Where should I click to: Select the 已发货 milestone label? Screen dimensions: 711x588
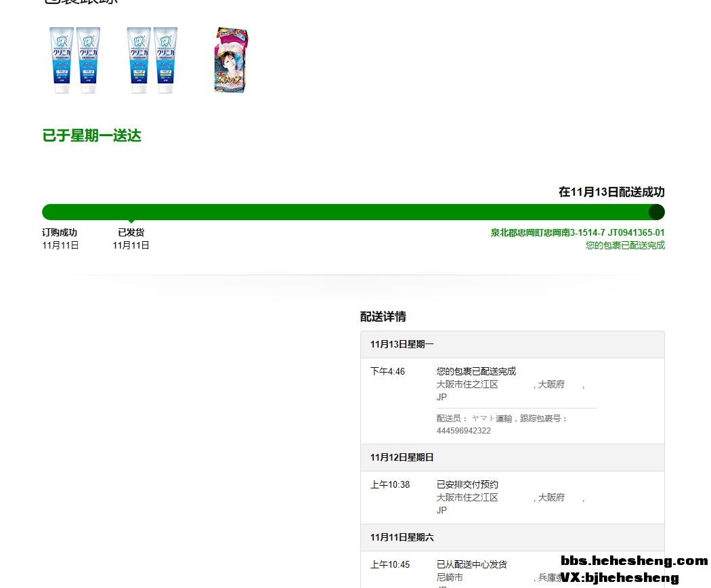point(131,232)
